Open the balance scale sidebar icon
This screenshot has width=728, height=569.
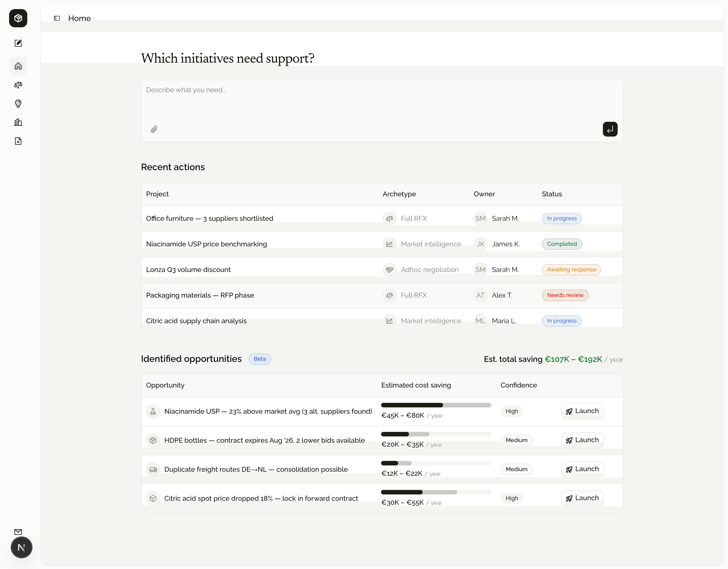(x=18, y=85)
